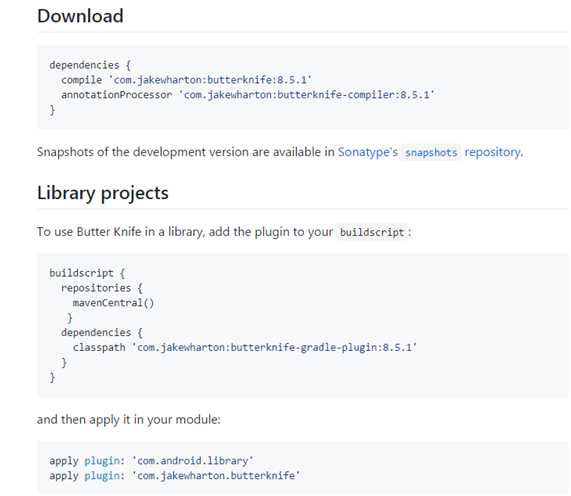Click the snapshots code link
Viewport: 571px width, 496px height.
[x=431, y=153]
